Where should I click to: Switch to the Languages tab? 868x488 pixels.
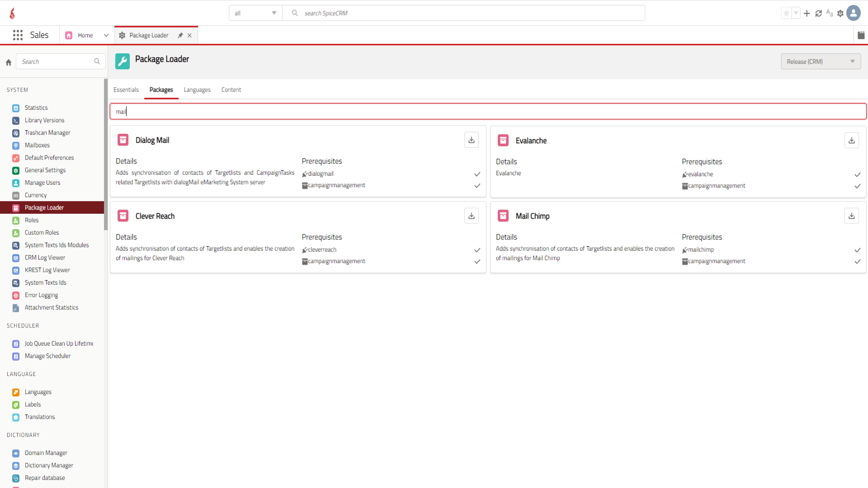pyautogui.click(x=197, y=90)
